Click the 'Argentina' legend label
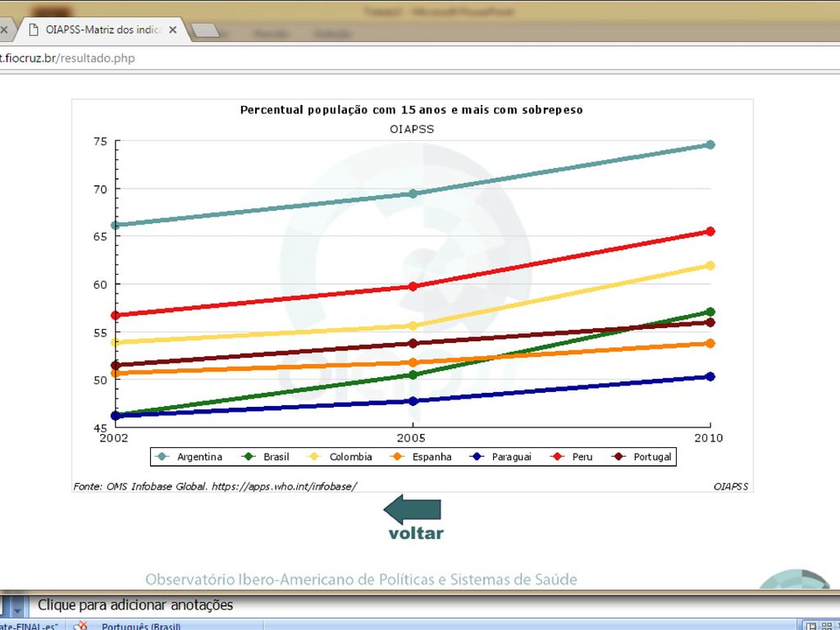The width and height of the screenshot is (840, 630). [x=199, y=457]
